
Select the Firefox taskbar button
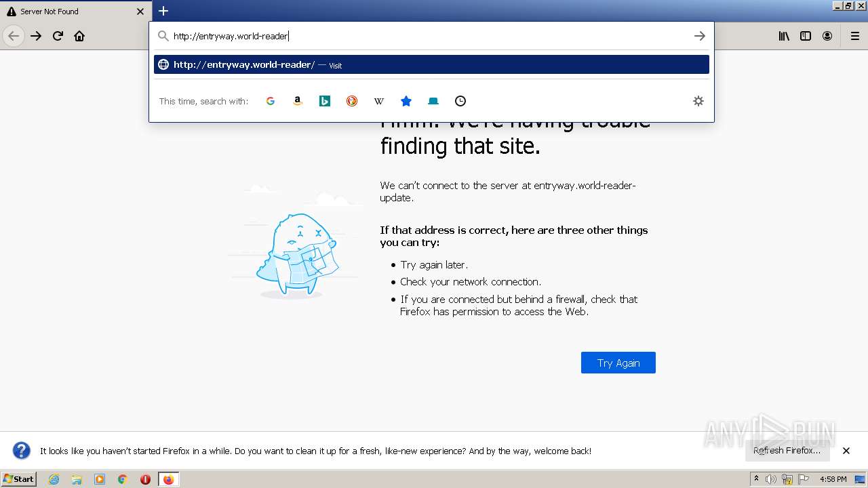click(168, 479)
